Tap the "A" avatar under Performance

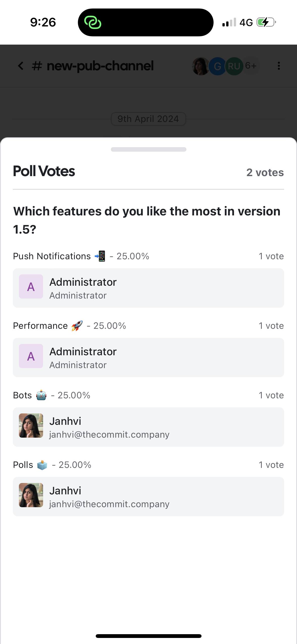[x=31, y=356]
